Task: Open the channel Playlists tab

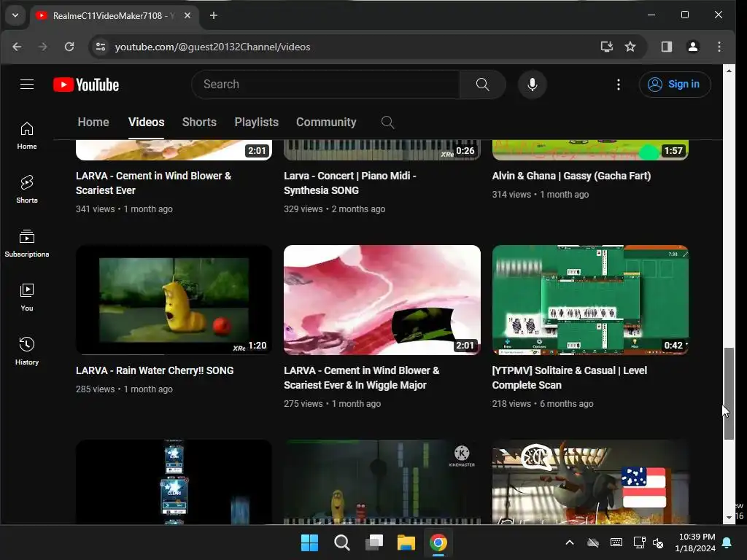Action: click(256, 122)
